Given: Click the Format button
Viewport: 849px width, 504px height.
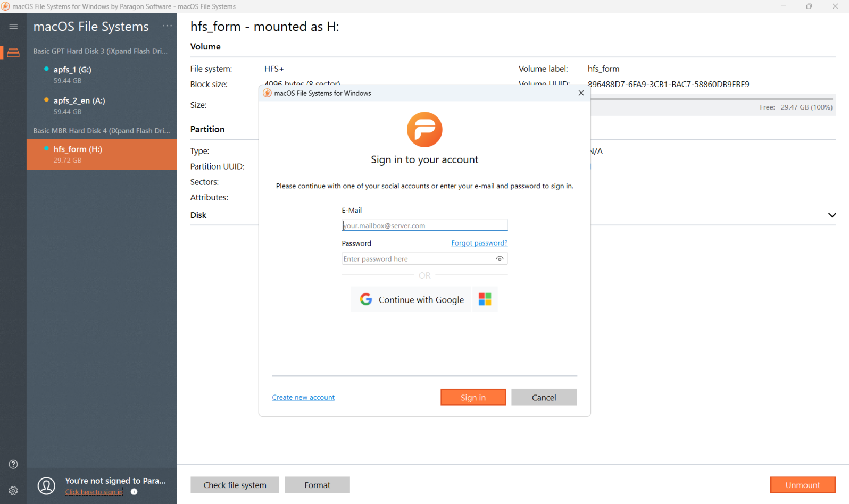Looking at the screenshot, I should pyautogui.click(x=317, y=485).
